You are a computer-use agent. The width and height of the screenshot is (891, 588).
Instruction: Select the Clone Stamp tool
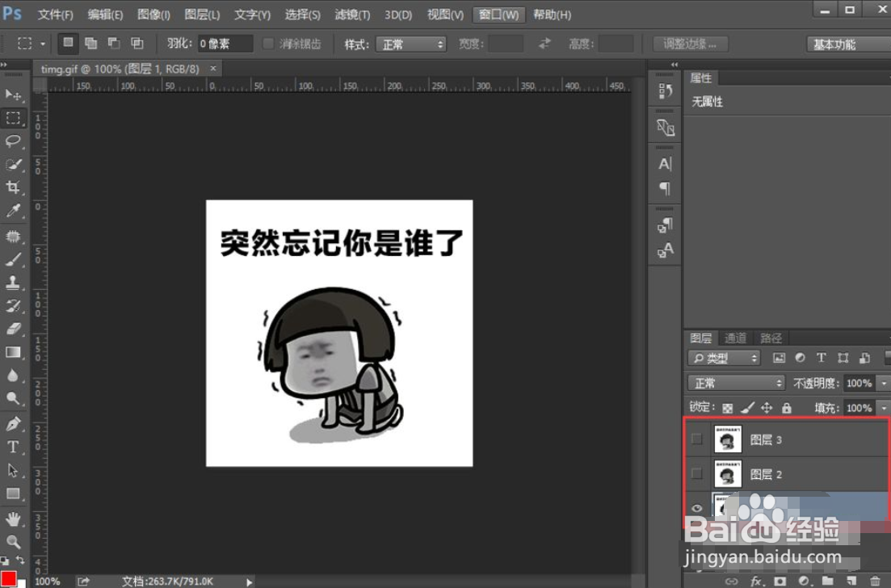coord(13,283)
